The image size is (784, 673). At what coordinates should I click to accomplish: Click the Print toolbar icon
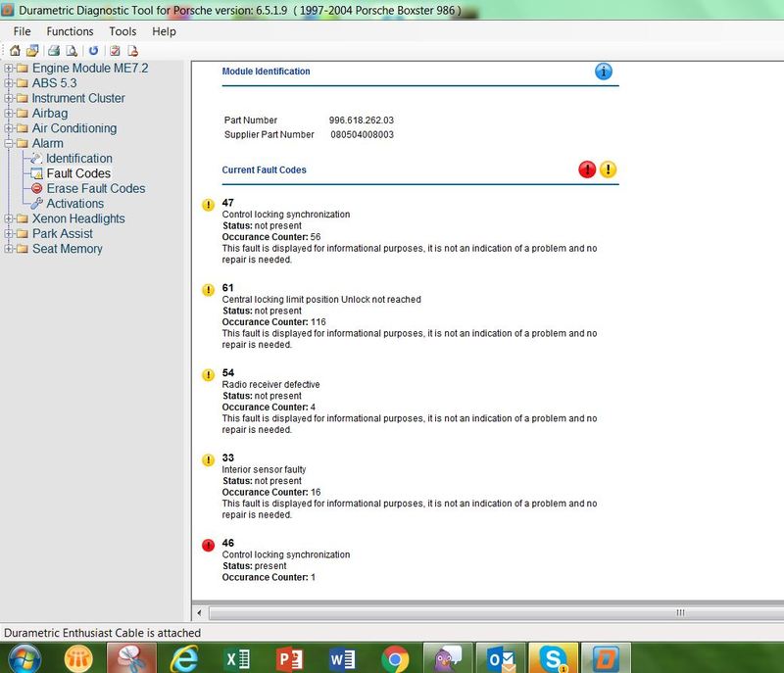pyautogui.click(x=54, y=51)
